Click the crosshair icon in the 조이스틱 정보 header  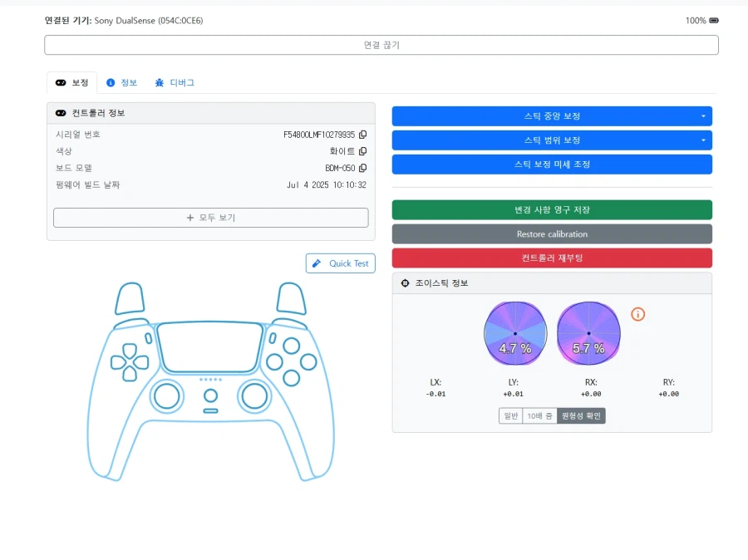tap(403, 282)
